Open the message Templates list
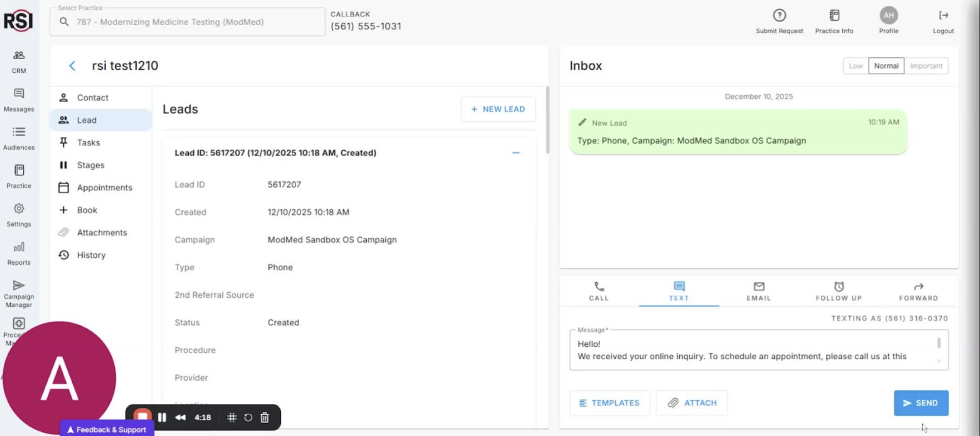Screen dimensions: 980x436 click(609, 403)
